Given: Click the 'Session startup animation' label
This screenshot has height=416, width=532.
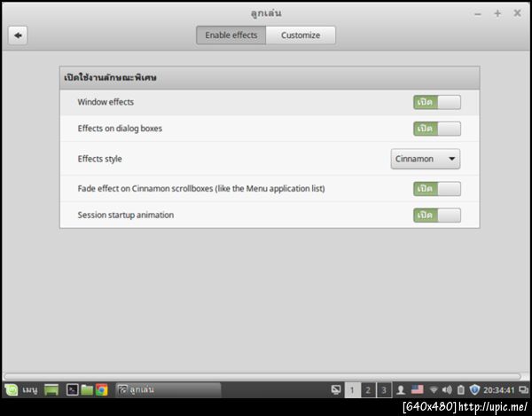Looking at the screenshot, I should pyautogui.click(x=126, y=215).
